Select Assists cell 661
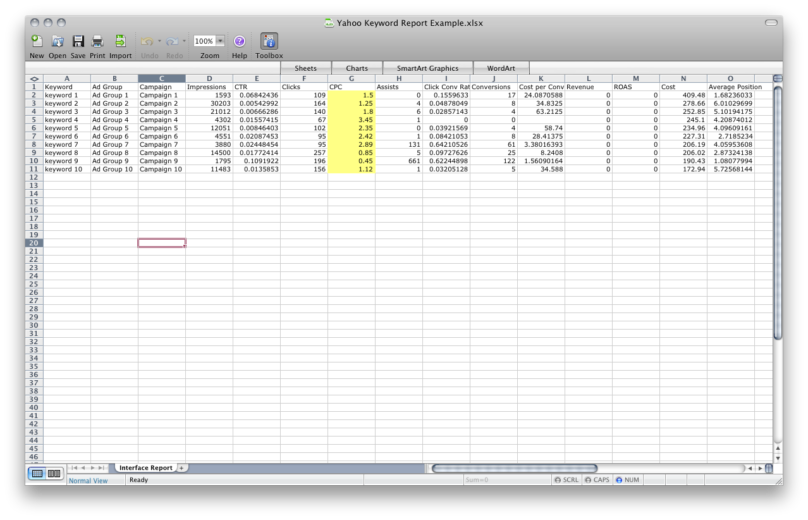 click(399, 161)
